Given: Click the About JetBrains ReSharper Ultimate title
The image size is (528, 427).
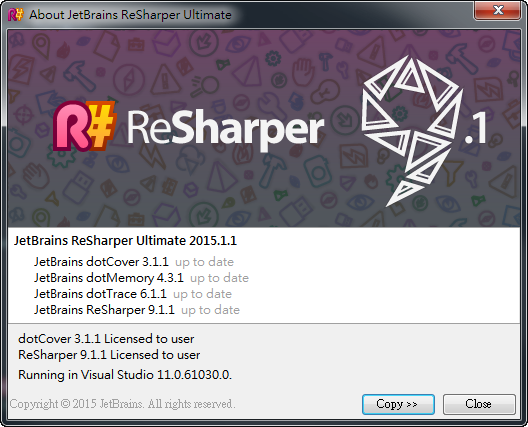Looking at the screenshot, I should coord(130,15).
